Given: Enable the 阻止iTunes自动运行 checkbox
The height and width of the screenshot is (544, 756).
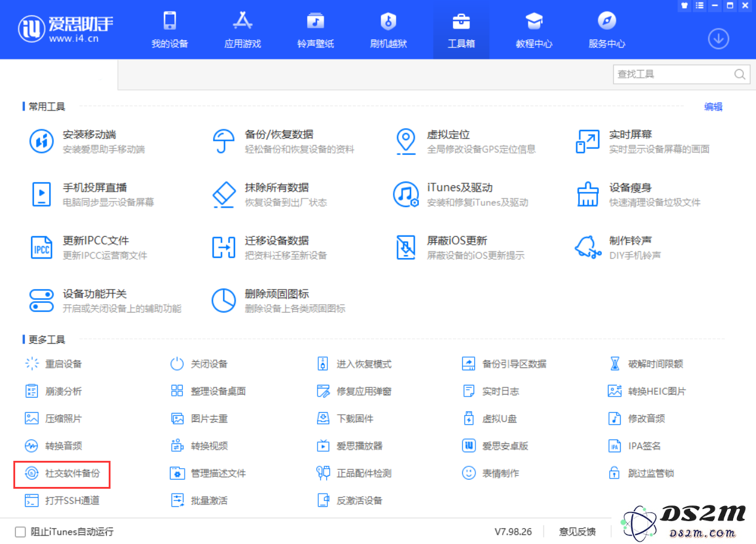Looking at the screenshot, I should pos(21,532).
